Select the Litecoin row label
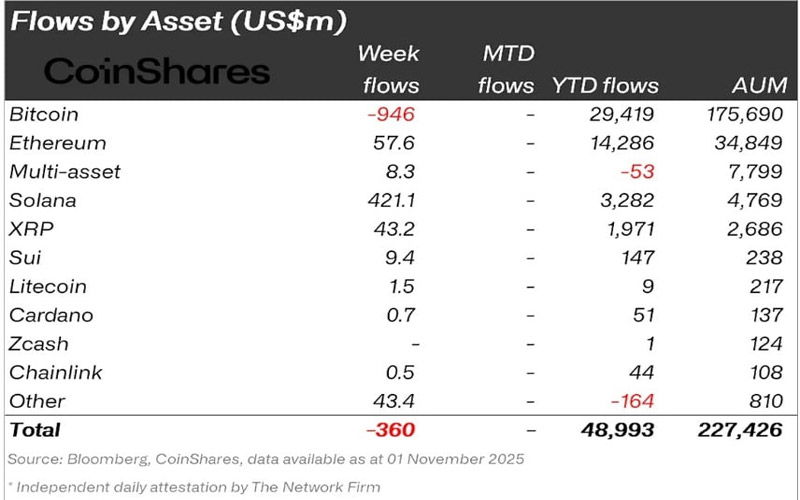 pyautogui.click(x=50, y=286)
